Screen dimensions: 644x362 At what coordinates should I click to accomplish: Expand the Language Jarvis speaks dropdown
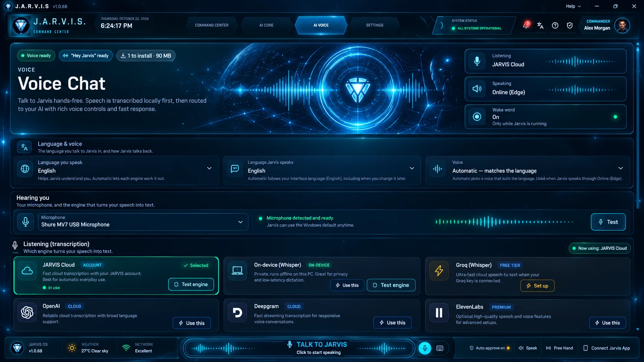tap(322, 170)
